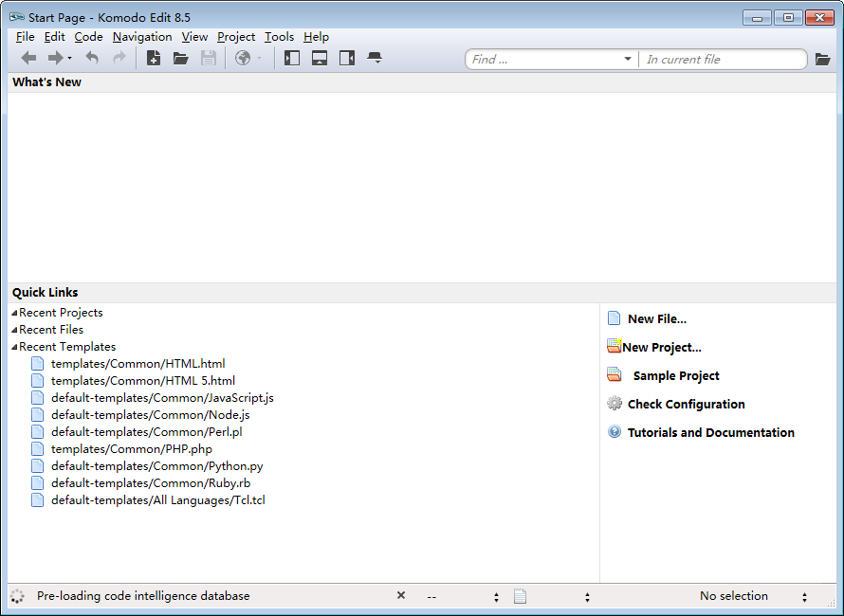The height and width of the screenshot is (616, 844).
Task: Open the Help menu
Action: (316, 37)
